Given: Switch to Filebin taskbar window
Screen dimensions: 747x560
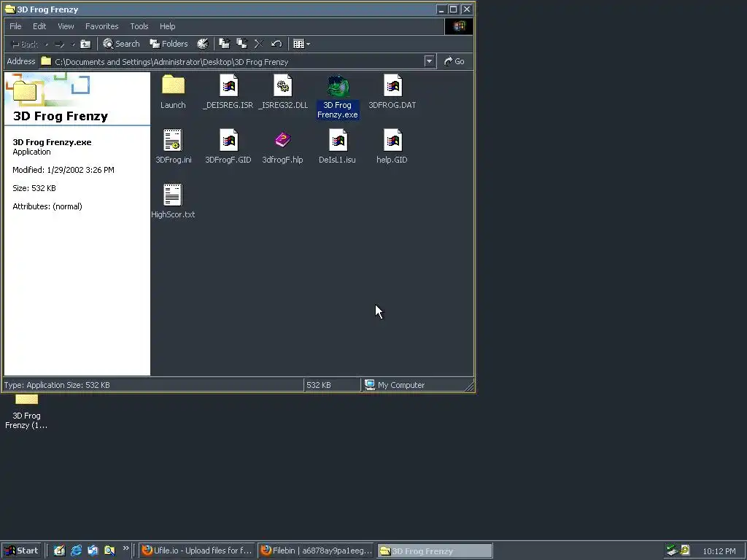Looking at the screenshot, I should (x=317, y=551).
